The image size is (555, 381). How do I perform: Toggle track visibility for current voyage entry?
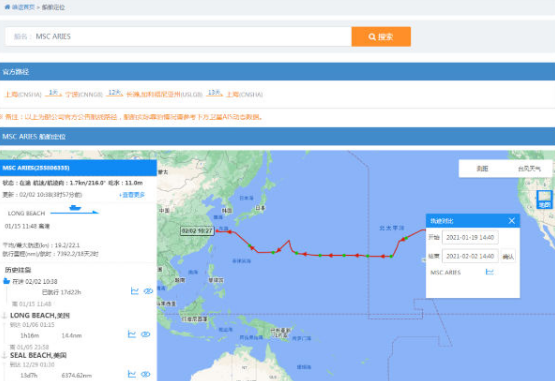pos(148,291)
